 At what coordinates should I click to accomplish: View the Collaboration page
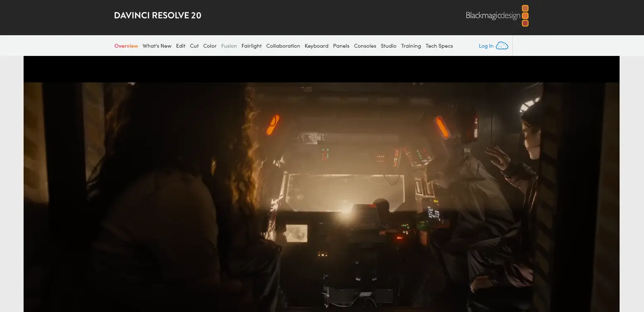(283, 46)
